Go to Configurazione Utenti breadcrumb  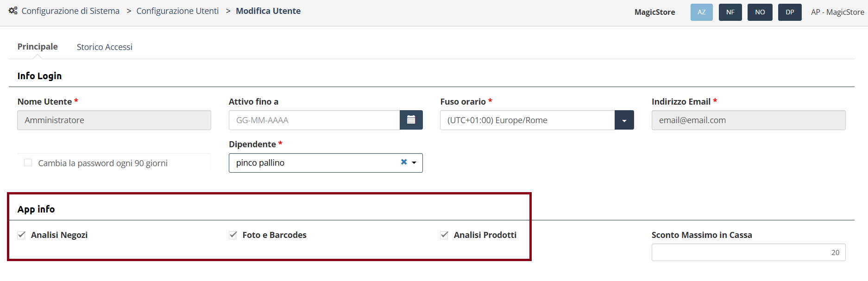[177, 11]
